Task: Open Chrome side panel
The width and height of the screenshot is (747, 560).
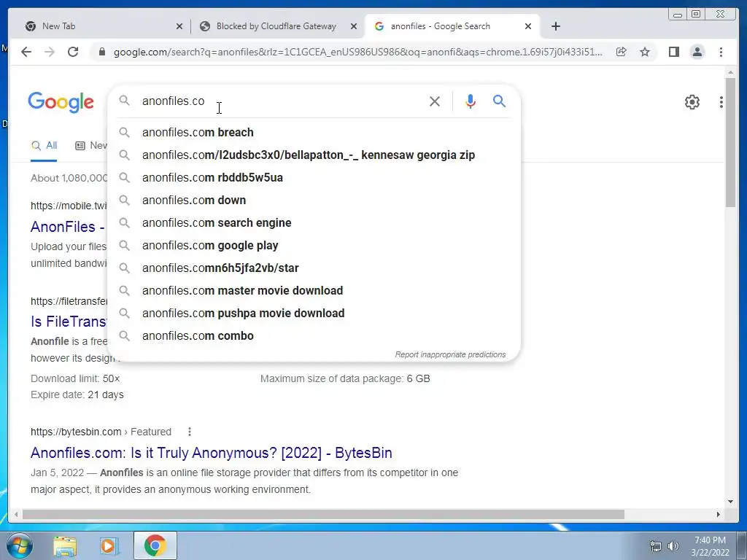Action: point(673,52)
